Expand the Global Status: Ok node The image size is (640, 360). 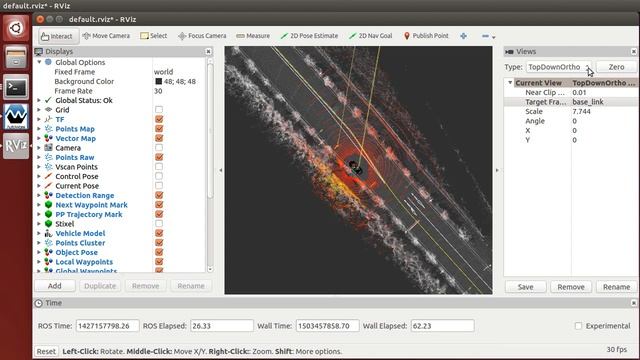(39, 100)
